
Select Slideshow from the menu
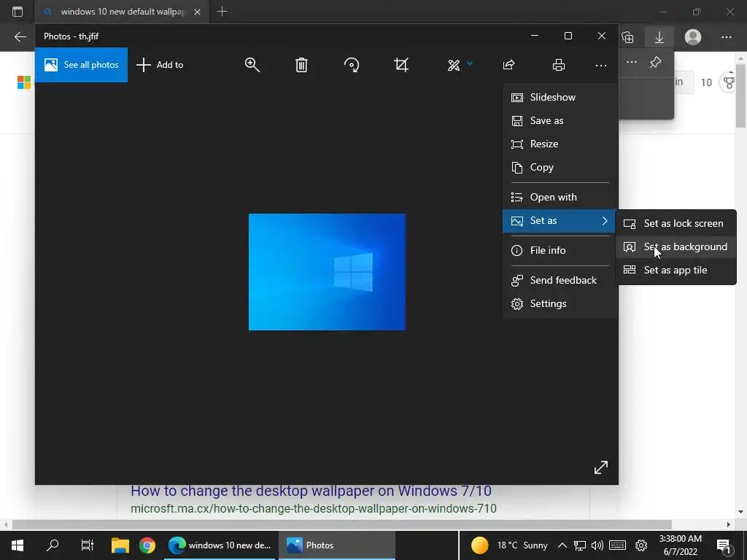click(x=560, y=97)
